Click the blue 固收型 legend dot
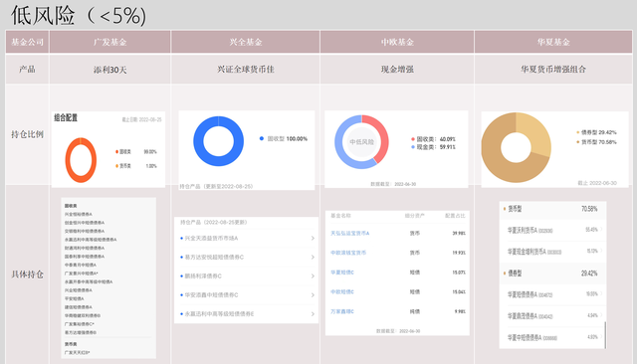 [x=262, y=139]
